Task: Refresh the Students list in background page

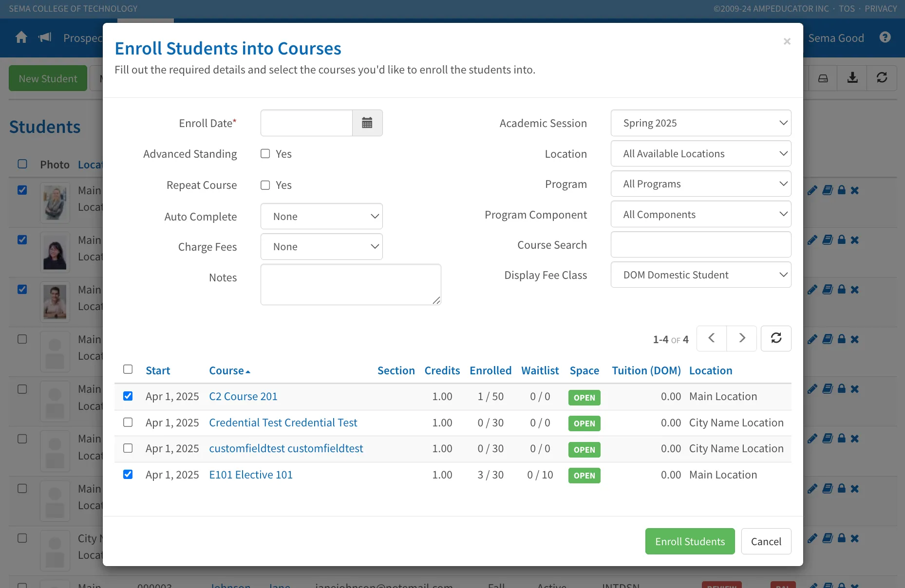Action: [882, 78]
